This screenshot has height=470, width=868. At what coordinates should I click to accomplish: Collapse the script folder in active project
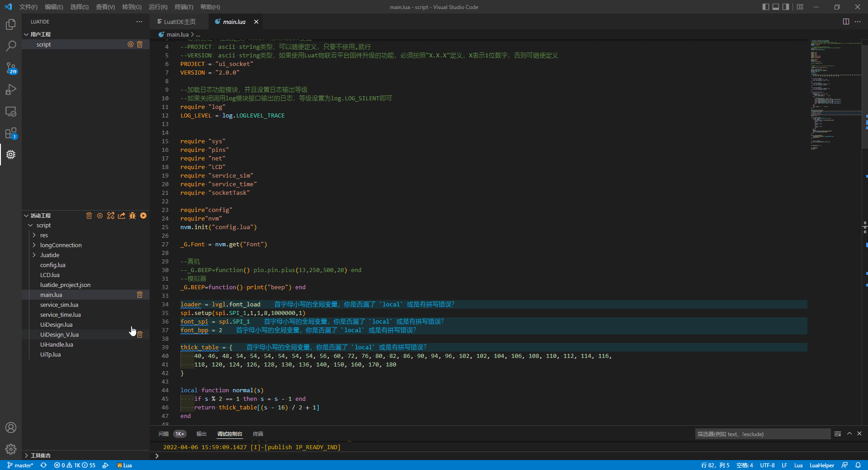30,225
